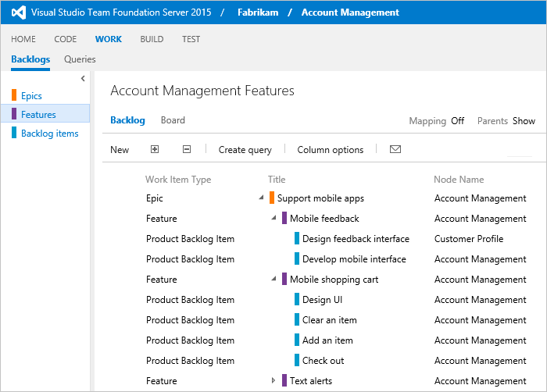
Task: Click the email envelope icon
Action: (x=395, y=149)
